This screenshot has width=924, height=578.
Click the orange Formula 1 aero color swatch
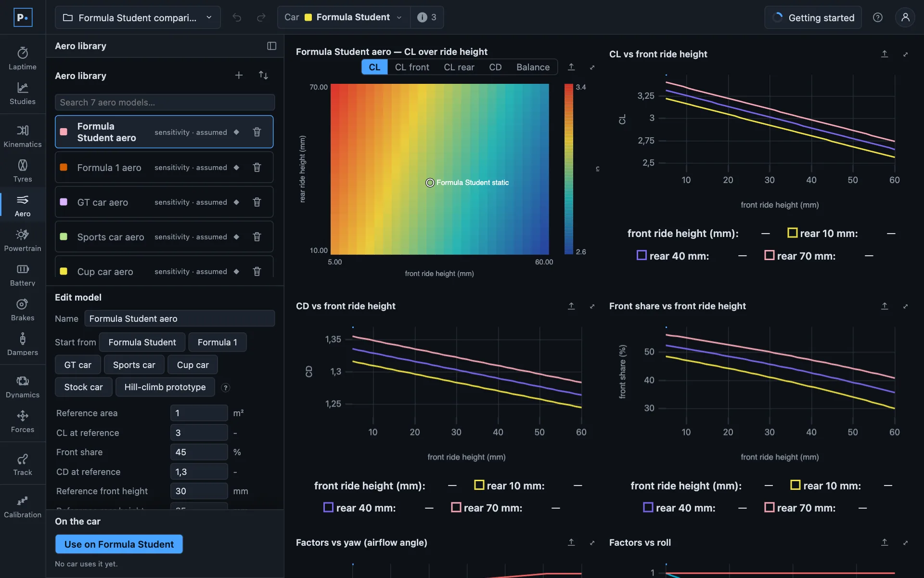point(64,167)
